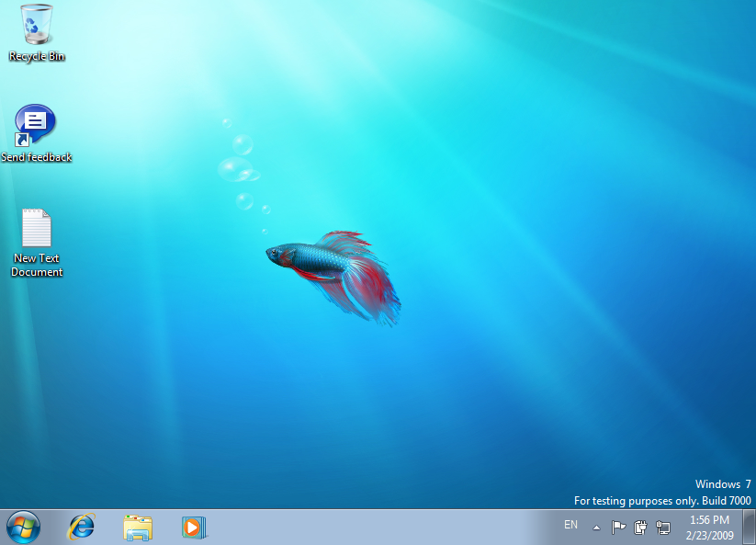The width and height of the screenshot is (756, 545).
Task: Launch Windows Media Player from the taskbar
Action: [x=194, y=528]
